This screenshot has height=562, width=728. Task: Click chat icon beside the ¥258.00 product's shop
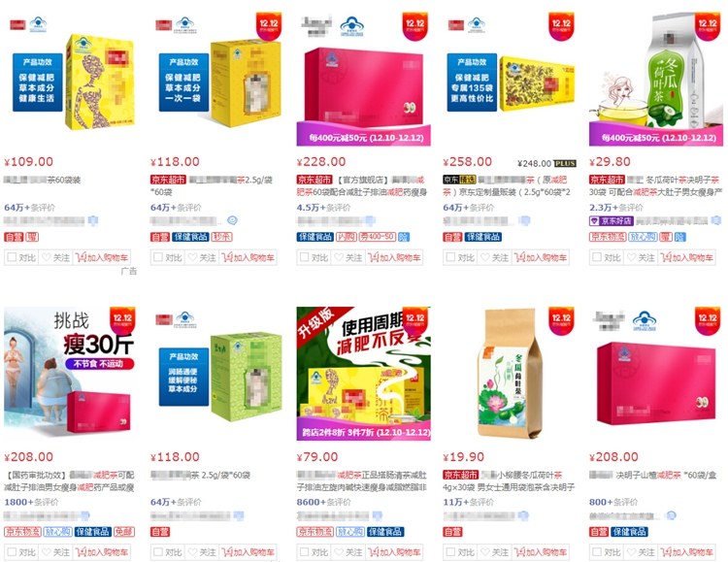pyautogui.click(x=524, y=220)
